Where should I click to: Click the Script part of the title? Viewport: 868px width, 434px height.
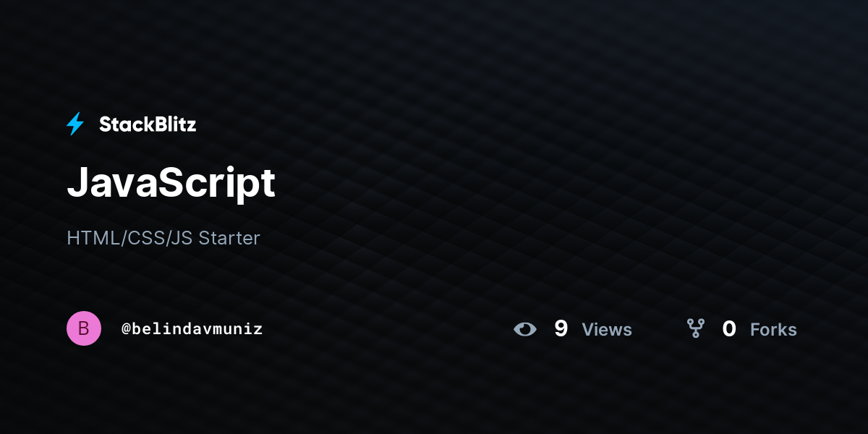[x=216, y=184]
